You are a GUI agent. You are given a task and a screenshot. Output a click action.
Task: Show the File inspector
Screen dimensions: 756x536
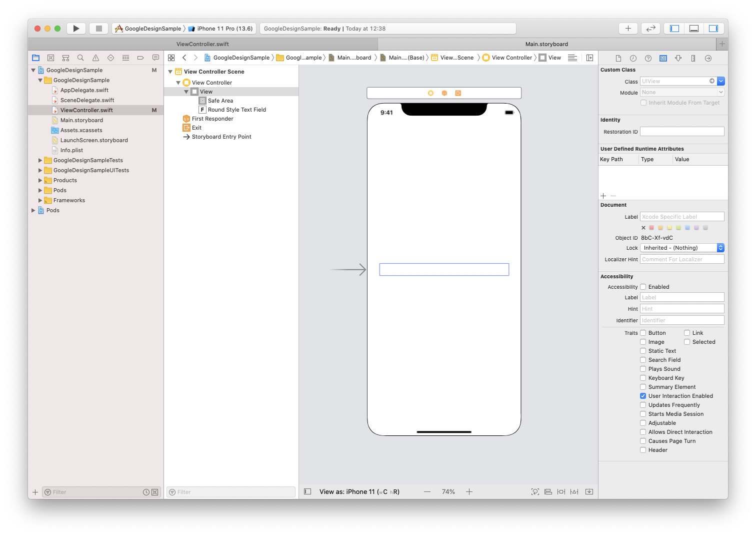tap(618, 59)
